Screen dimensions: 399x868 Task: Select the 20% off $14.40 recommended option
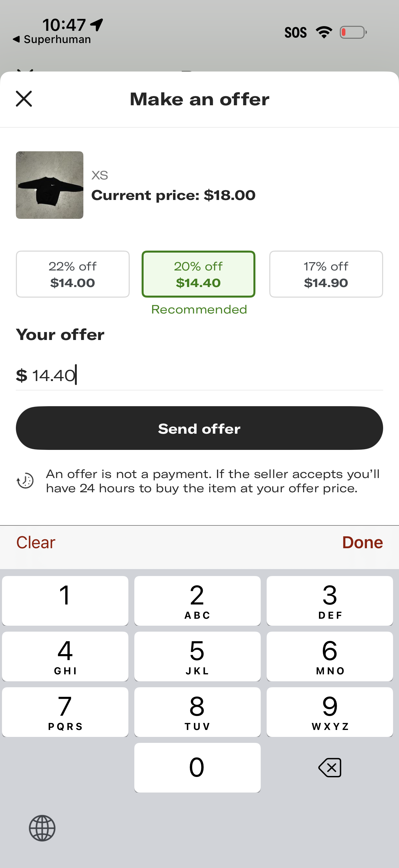click(x=198, y=274)
